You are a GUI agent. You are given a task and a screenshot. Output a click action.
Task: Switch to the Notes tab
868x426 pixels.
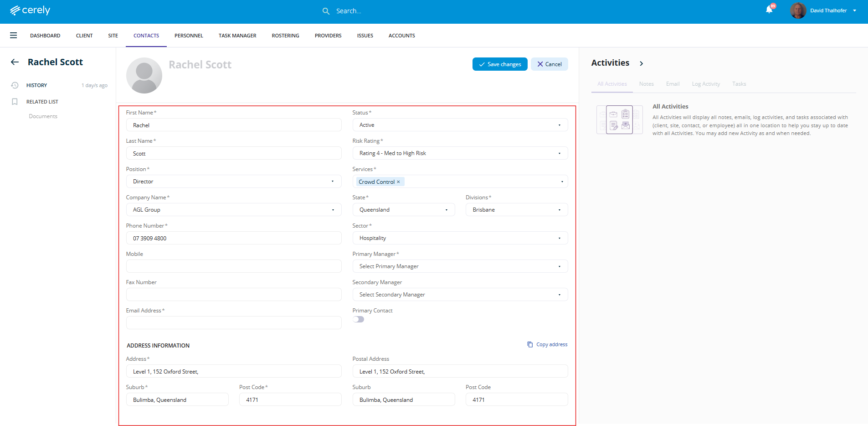pos(646,84)
